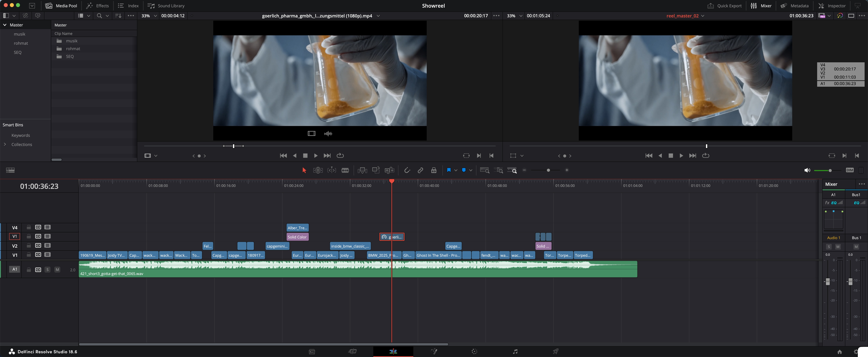Click Custom Zoom timeline icon
This screenshot has height=357, width=868.
[512, 170]
